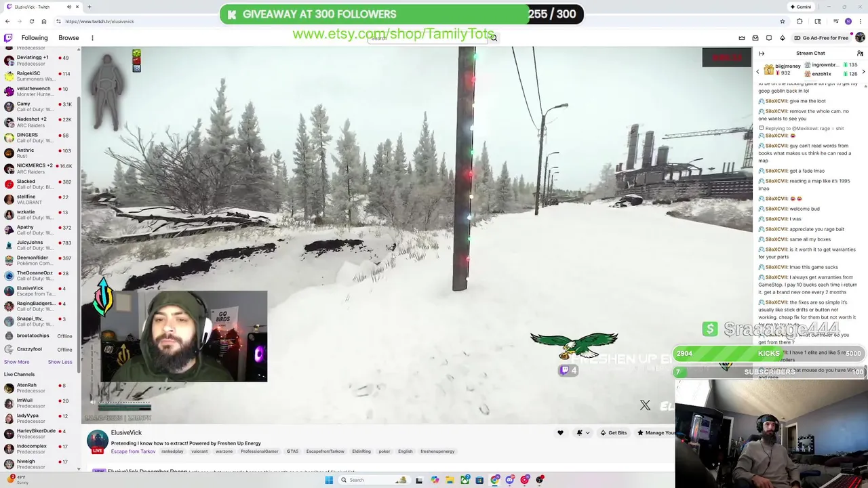Open Nadeshot +2 channel in sidebar

click(x=39, y=122)
